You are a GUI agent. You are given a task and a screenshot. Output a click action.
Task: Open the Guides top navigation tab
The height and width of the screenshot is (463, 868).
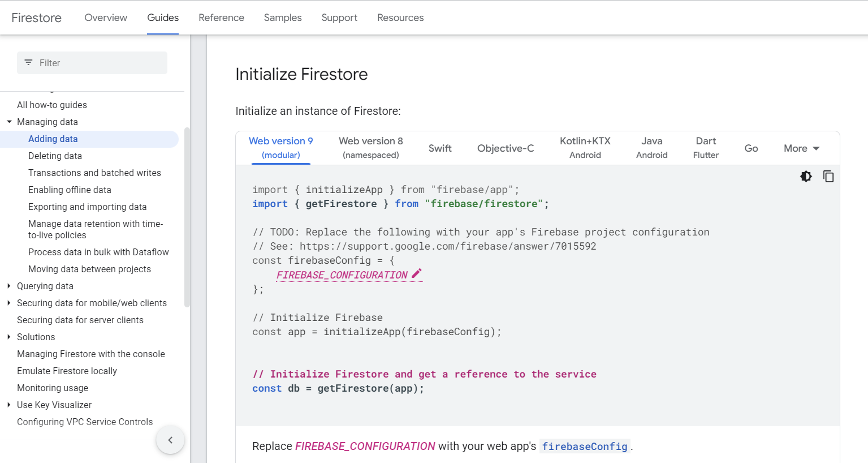(163, 18)
